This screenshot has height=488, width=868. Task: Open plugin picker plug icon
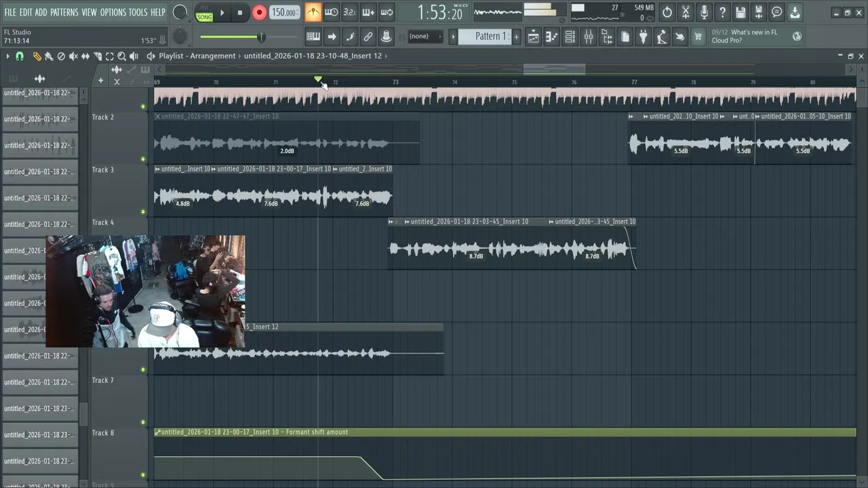(x=644, y=37)
